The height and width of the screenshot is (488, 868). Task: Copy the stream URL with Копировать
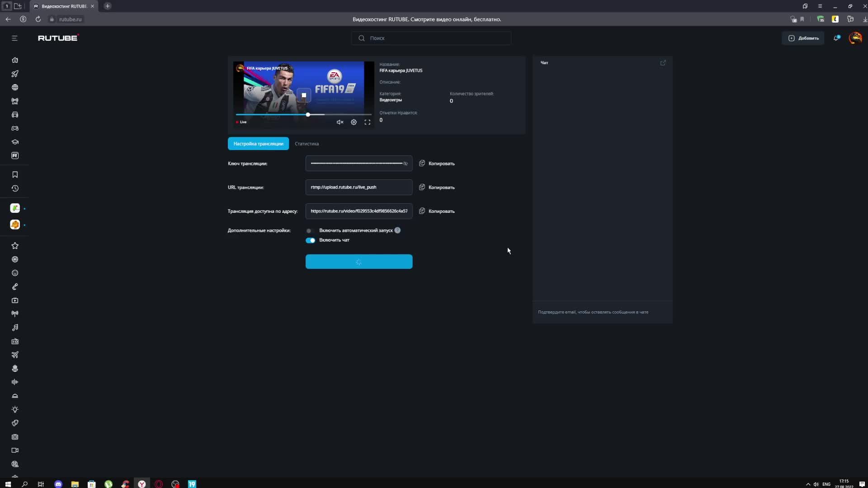(x=437, y=187)
